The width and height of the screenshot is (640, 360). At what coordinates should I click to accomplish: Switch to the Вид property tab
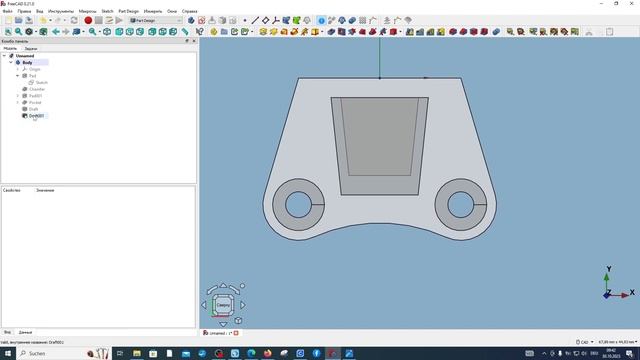[x=7, y=332]
